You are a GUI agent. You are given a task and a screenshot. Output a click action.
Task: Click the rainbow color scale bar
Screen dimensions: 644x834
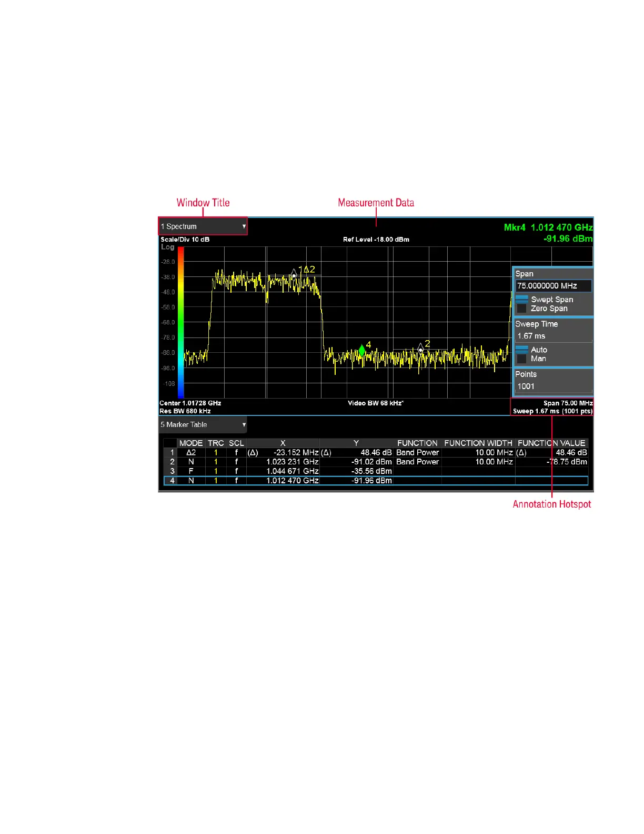(x=180, y=322)
